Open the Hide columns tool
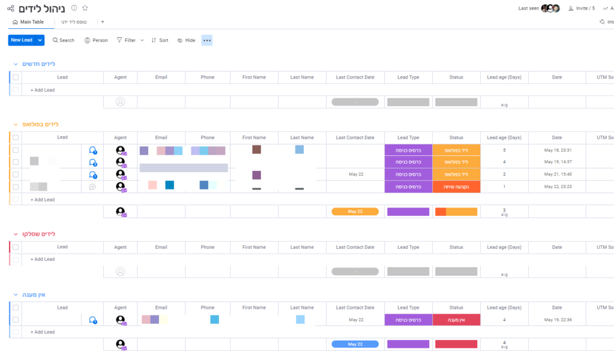614x364 pixels. pyautogui.click(x=186, y=40)
